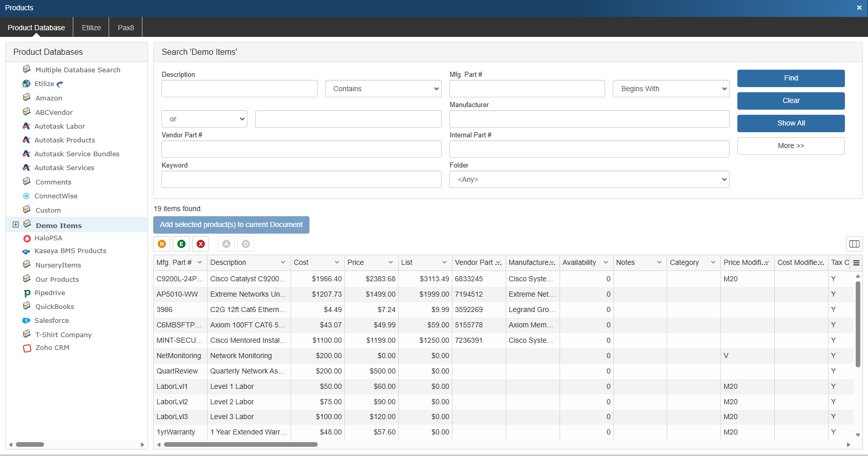Click the red X delete icon
This screenshot has height=456, width=868.
pos(201,244)
